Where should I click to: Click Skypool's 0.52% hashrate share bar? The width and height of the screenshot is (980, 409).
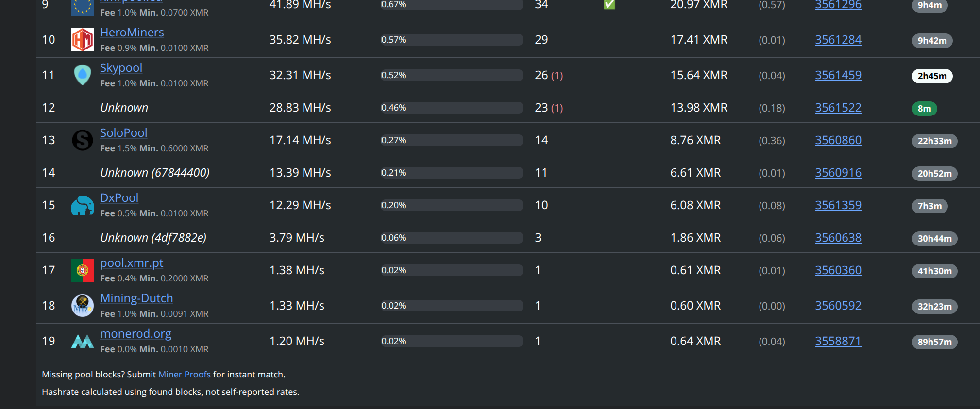tap(451, 75)
